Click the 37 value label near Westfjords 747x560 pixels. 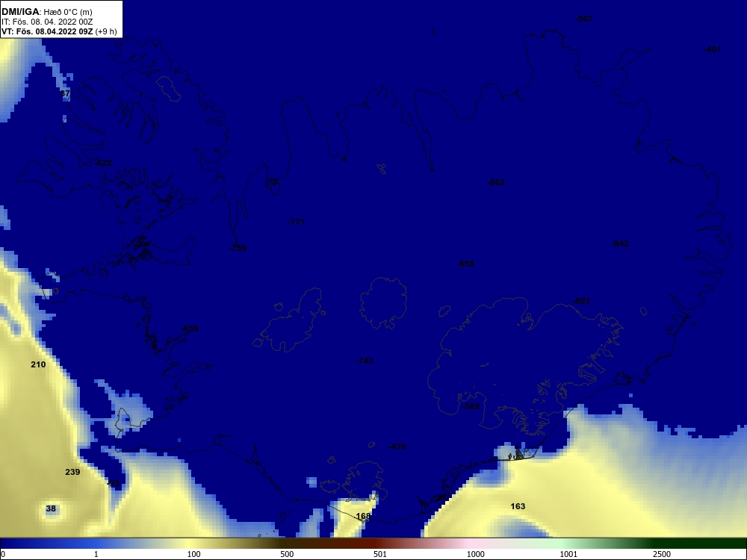[x=66, y=93]
